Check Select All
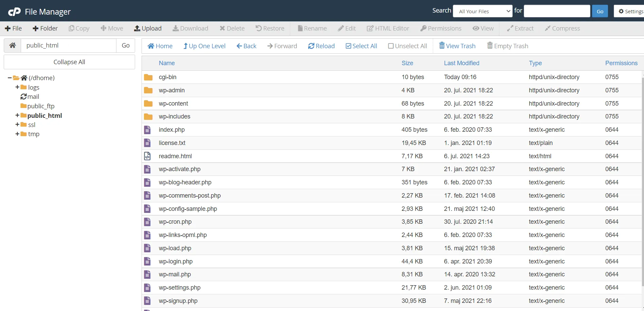Image resolution: width=644 pixels, height=311 pixels. (362, 46)
